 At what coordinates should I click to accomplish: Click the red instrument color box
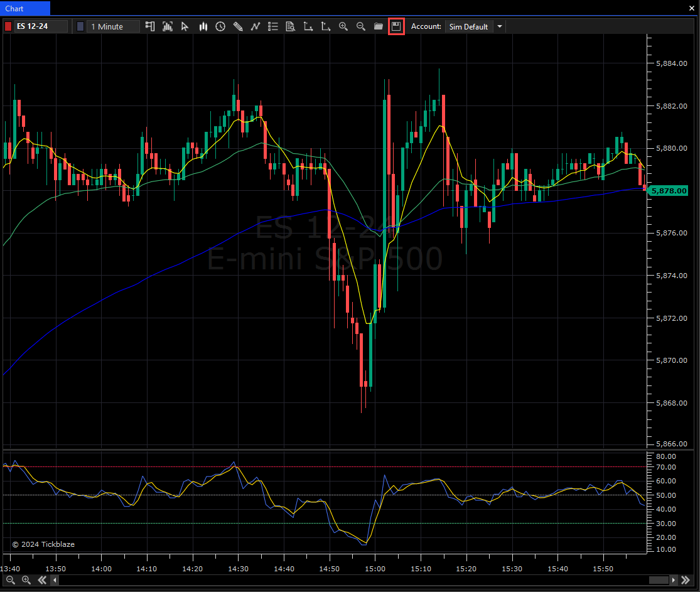(x=8, y=26)
